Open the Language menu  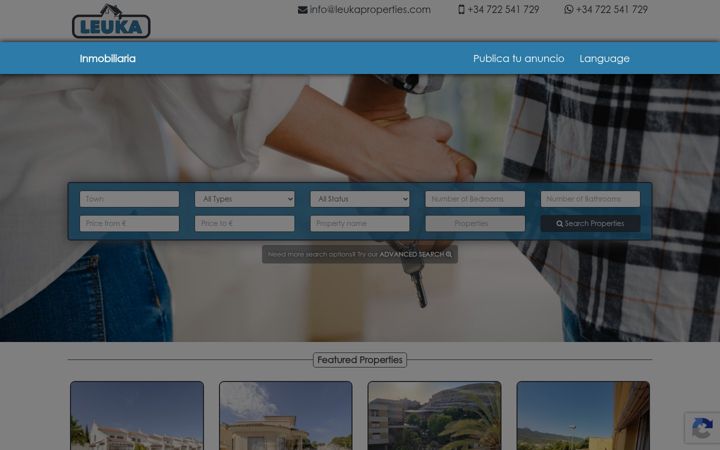pyautogui.click(x=604, y=58)
